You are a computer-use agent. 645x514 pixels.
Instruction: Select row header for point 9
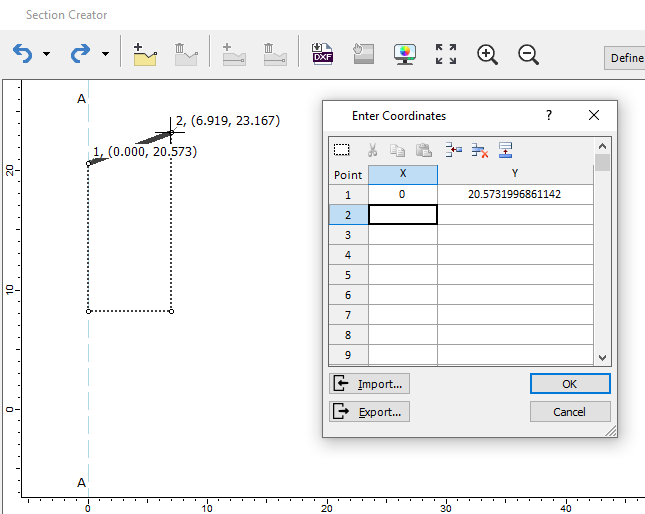tap(348, 354)
